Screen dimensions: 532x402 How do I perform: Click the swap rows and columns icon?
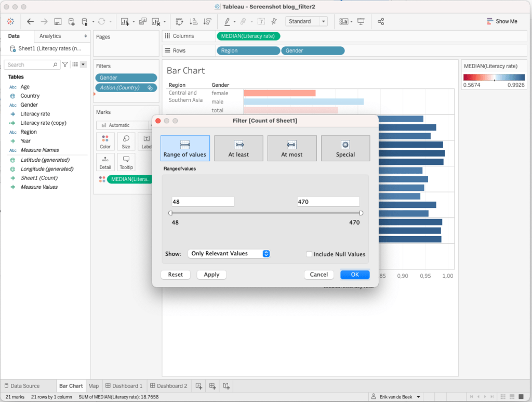[180, 21]
